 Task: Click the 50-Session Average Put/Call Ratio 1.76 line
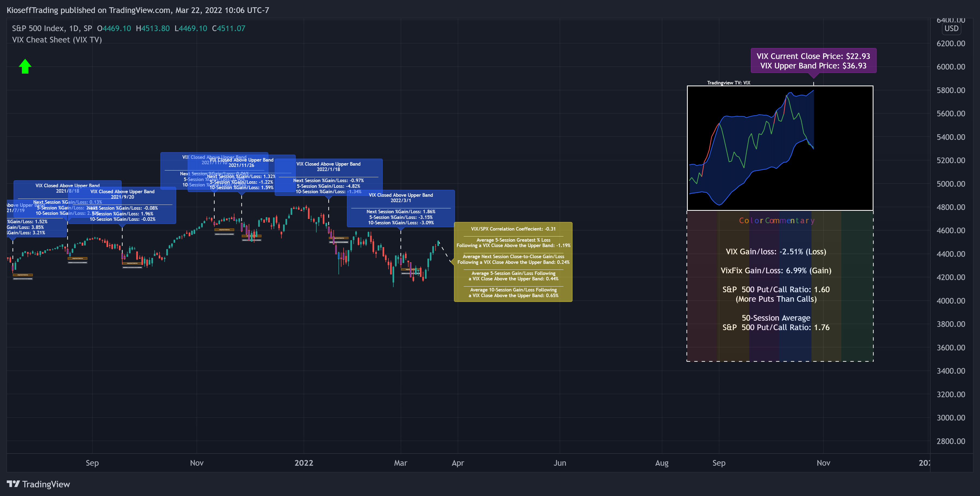click(x=776, y=323)
